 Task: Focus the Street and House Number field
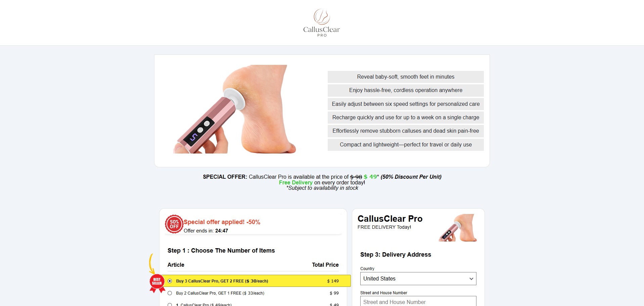point(418,301)
